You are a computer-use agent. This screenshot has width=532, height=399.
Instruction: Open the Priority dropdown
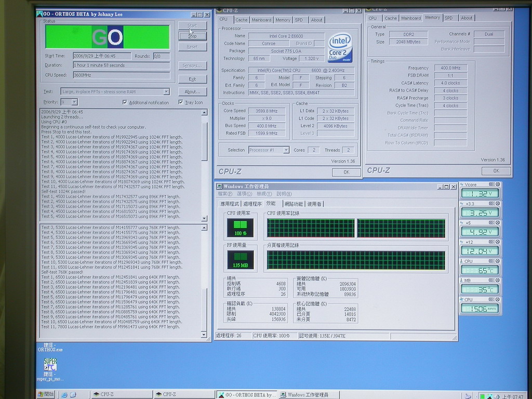pos(74,102)
